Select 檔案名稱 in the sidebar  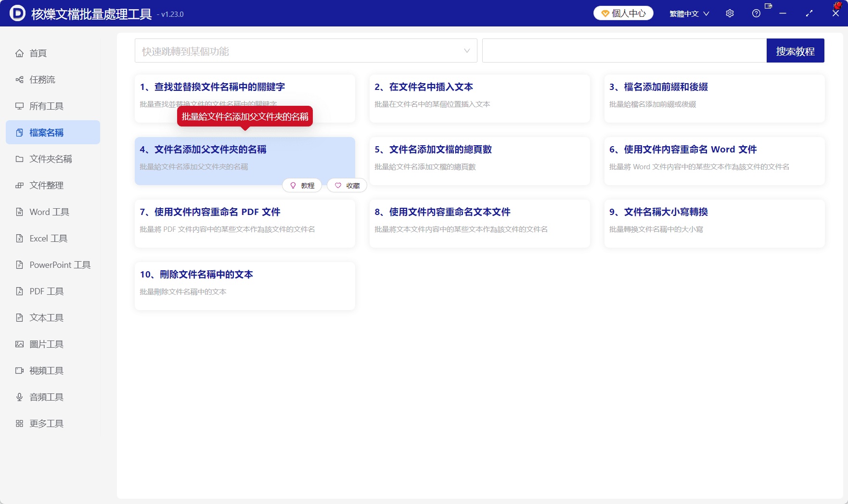[53, 133]
